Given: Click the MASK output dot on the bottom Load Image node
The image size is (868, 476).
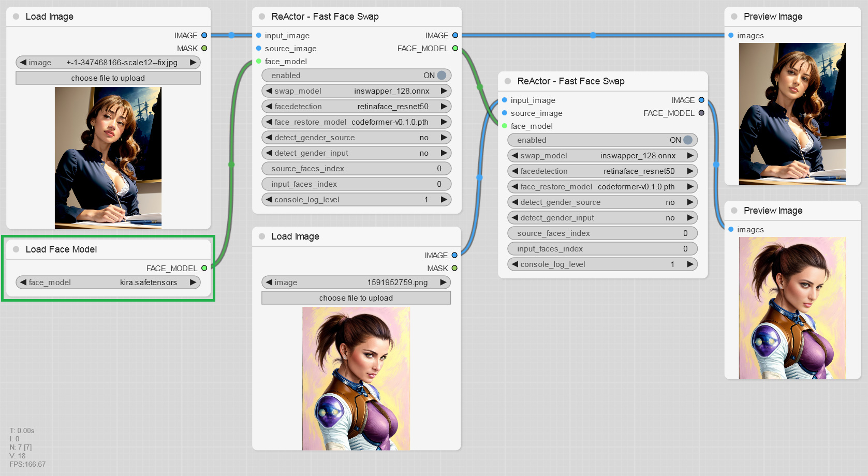Looking at the screenshot, I should (x=454, y=268).
